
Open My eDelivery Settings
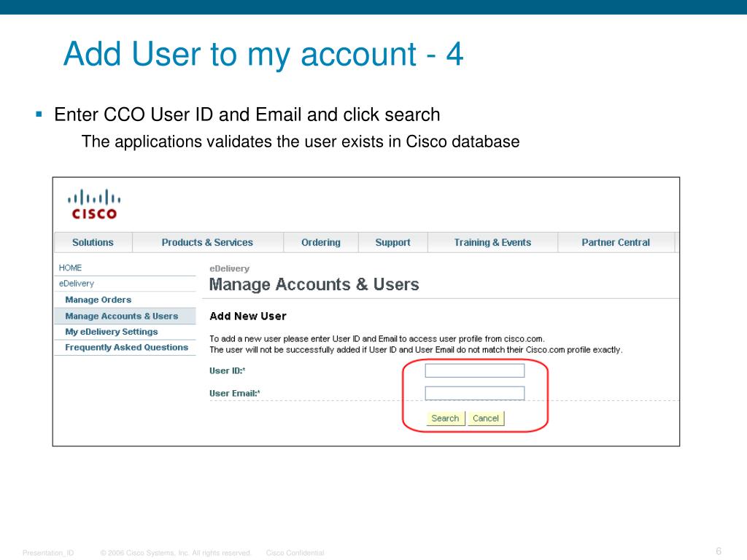point(112,332)
